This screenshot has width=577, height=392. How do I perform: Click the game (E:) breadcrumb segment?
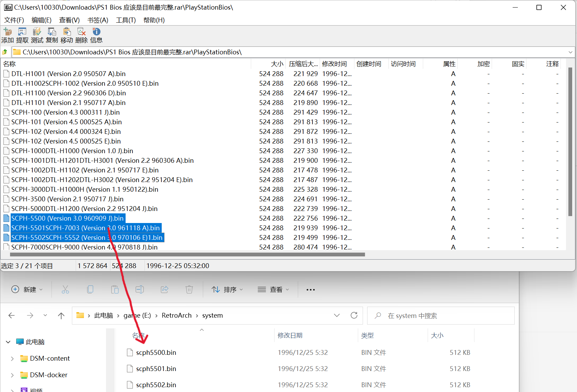coord(137,316)
